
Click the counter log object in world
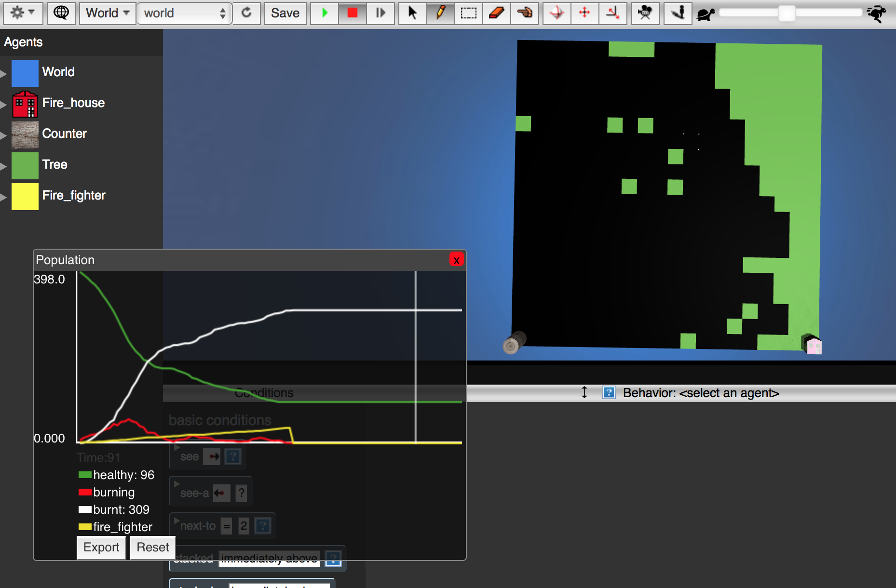coord(514,343)
